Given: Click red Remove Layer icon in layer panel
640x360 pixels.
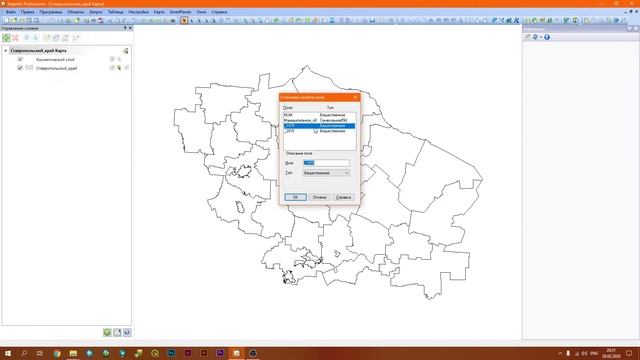Looking at the screenshot, I should (x=16, y=38).
